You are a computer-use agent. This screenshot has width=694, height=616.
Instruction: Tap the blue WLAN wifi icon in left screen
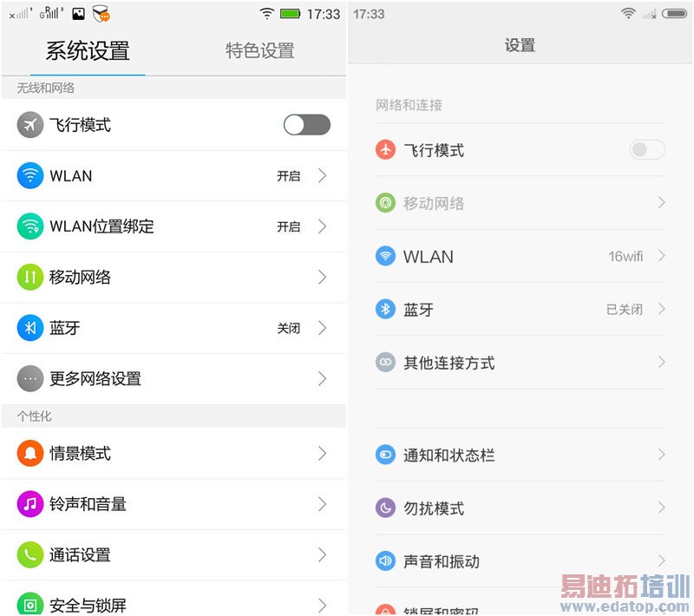[30, 175]
